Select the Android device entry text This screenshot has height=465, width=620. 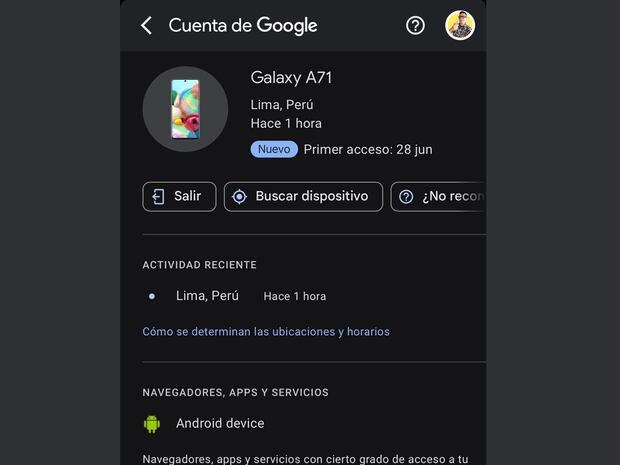tap(220, 423)
